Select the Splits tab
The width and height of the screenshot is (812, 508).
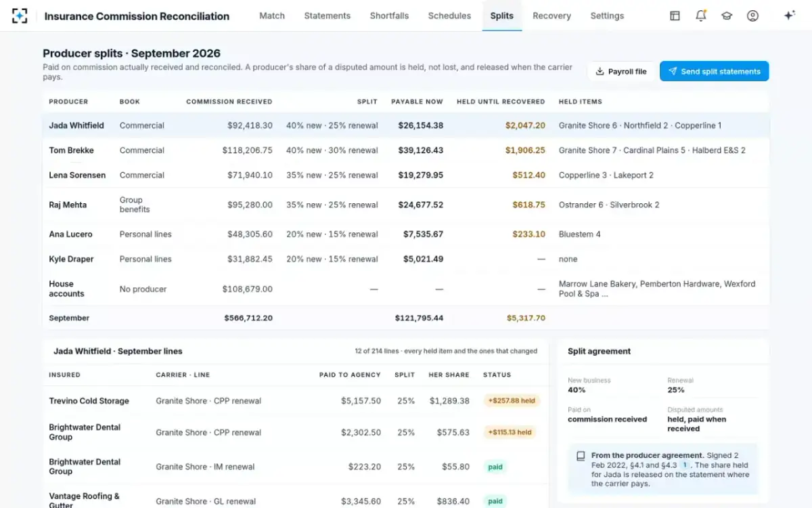click(502, 16)
